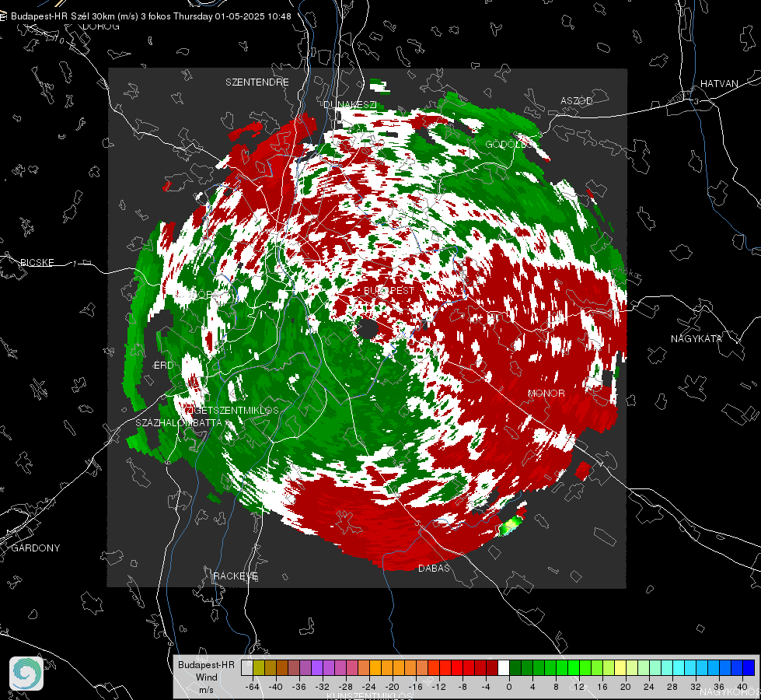The width and height of the screenshot is (761, 700).
Task: Choose the dark blue last legend swatch
Action: [749, 667]
